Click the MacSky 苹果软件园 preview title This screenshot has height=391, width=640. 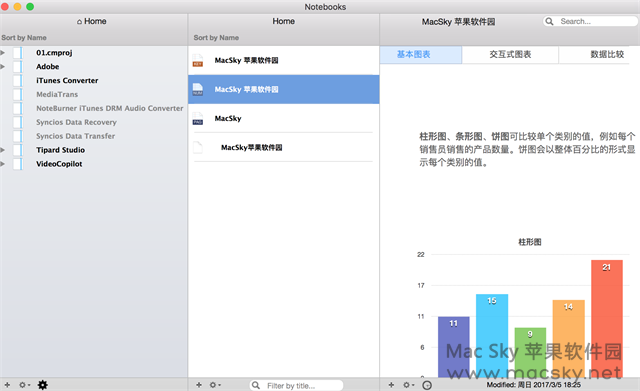(x=458, y=22)
